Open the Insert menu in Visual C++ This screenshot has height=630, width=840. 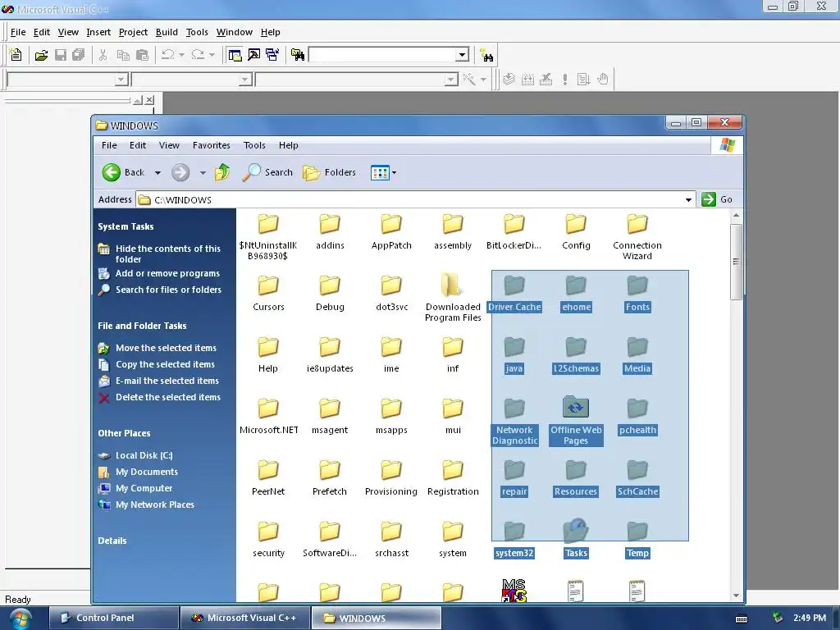click(x=98, y=32)
